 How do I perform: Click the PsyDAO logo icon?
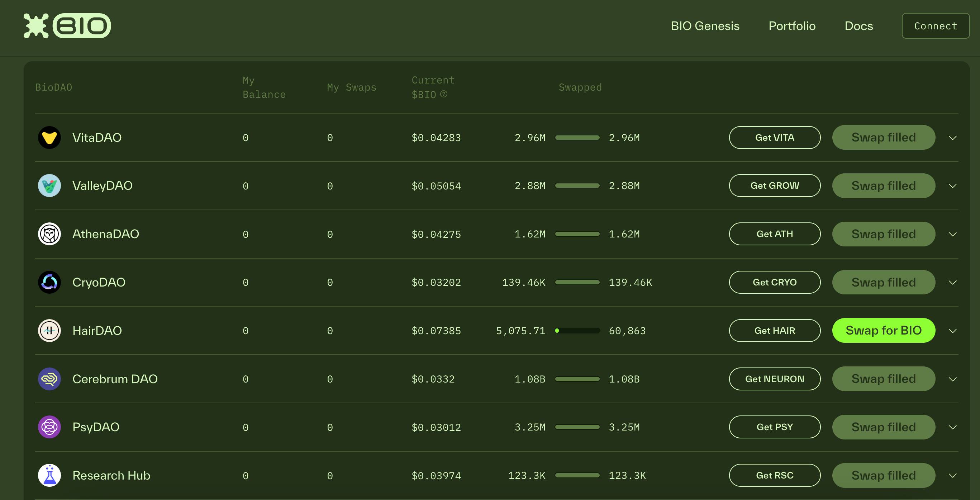(x=50, y=427)
